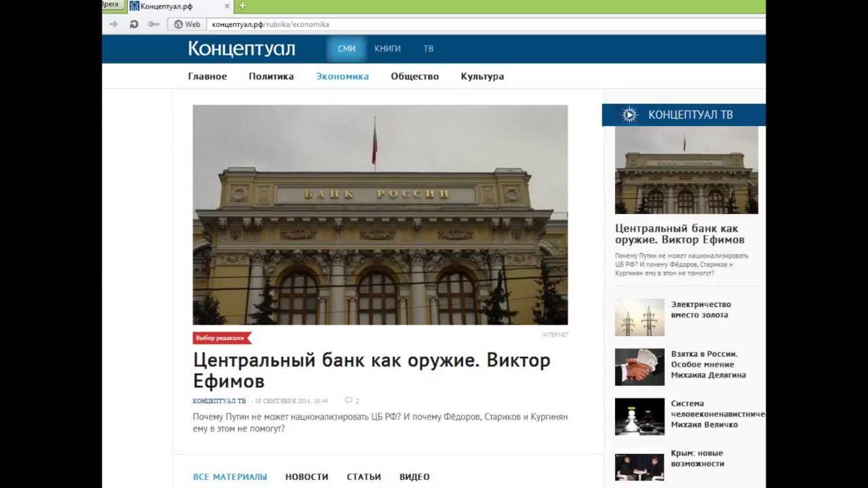Select the ВИДЕО filter tab
This screenshot has height=488, width=868.
pos(414,477)
